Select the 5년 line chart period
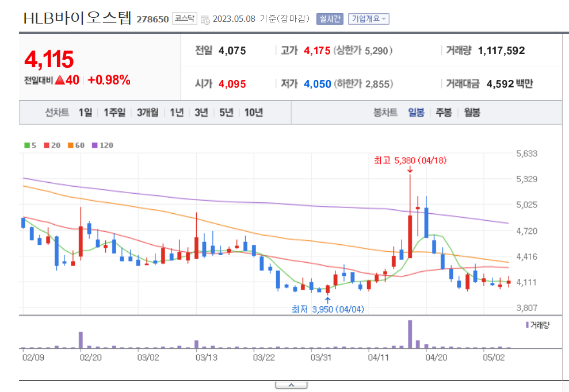Image resolution: width=569 pixels, height=392 pixels. (x=226, y=113)
